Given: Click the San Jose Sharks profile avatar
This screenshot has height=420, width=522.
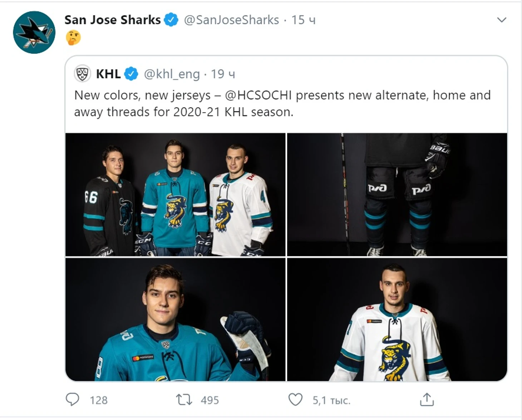Looking at the screenshot, I should (34, 32).
